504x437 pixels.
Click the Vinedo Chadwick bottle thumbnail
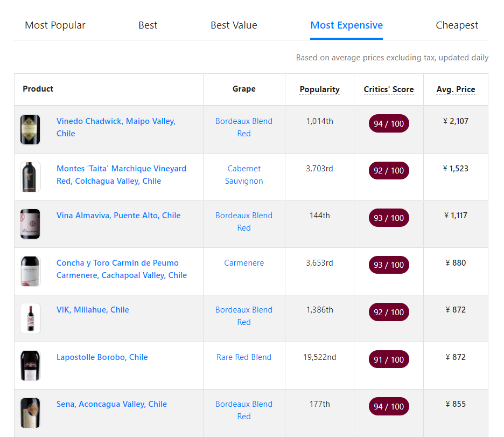pyautogui.click(x=30, y=129)
